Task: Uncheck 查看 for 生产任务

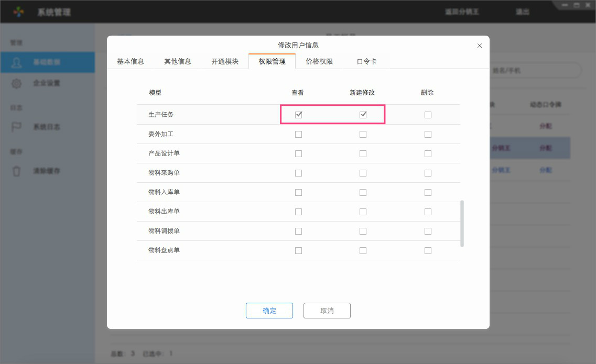Action: click(x=298, y=115)
